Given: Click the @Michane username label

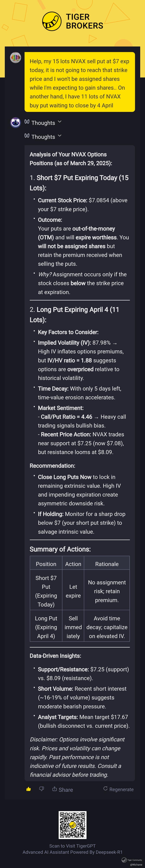Looking at the screenshot, I should (x=136, y=864).
